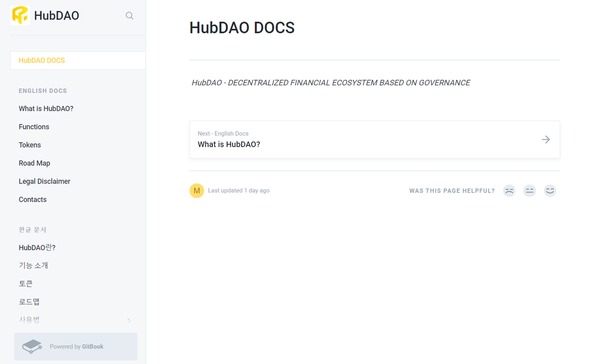Viewport: 589px width, 364px height.
Task: Click the M author avatar
Action: pos(197,191)
